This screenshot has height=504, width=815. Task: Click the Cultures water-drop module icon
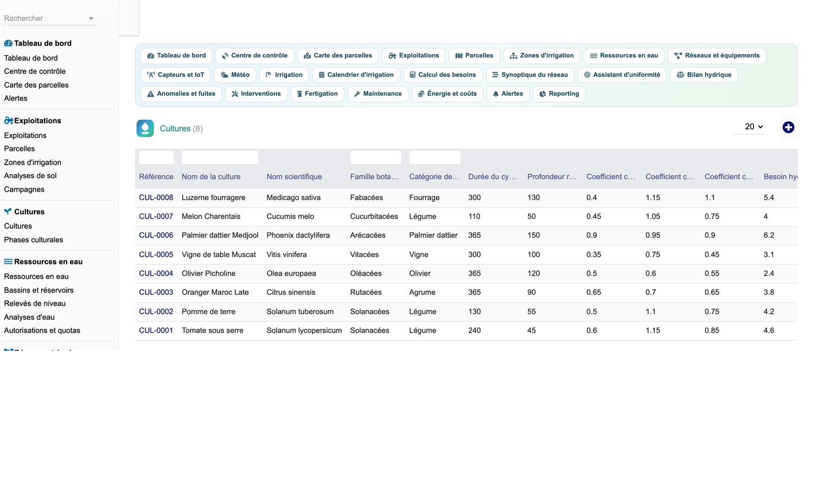point(145,129)
